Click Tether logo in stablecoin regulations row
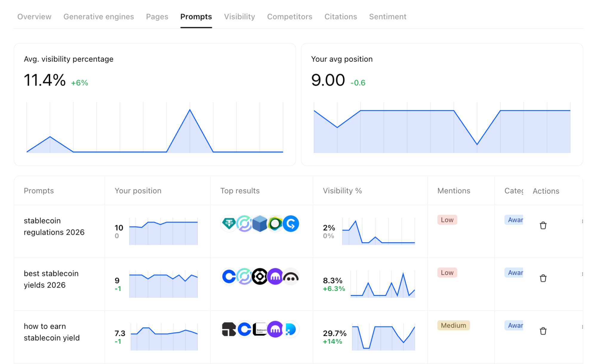This screenshot has height=364, width=597. click(x=229, y=223)
